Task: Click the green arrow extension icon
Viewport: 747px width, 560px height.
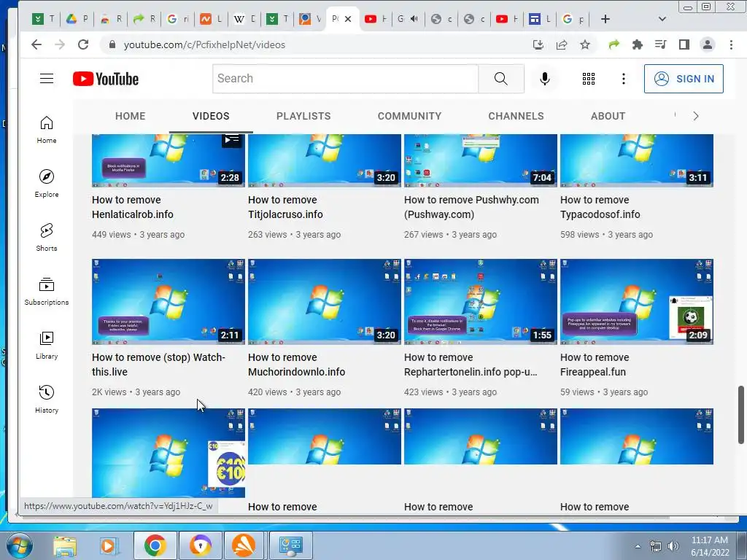Action: tap(614, 44)
